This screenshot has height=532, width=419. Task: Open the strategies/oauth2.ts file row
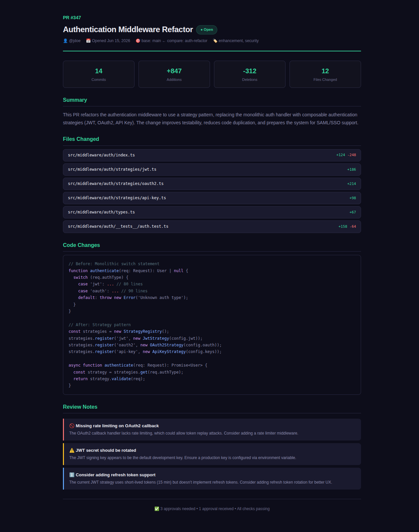212,184
